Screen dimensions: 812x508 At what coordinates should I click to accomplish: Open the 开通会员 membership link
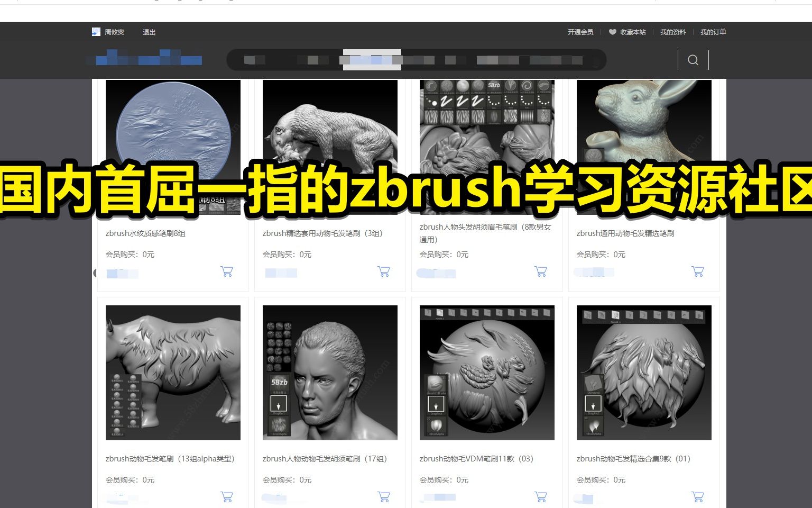coord(580,32)
